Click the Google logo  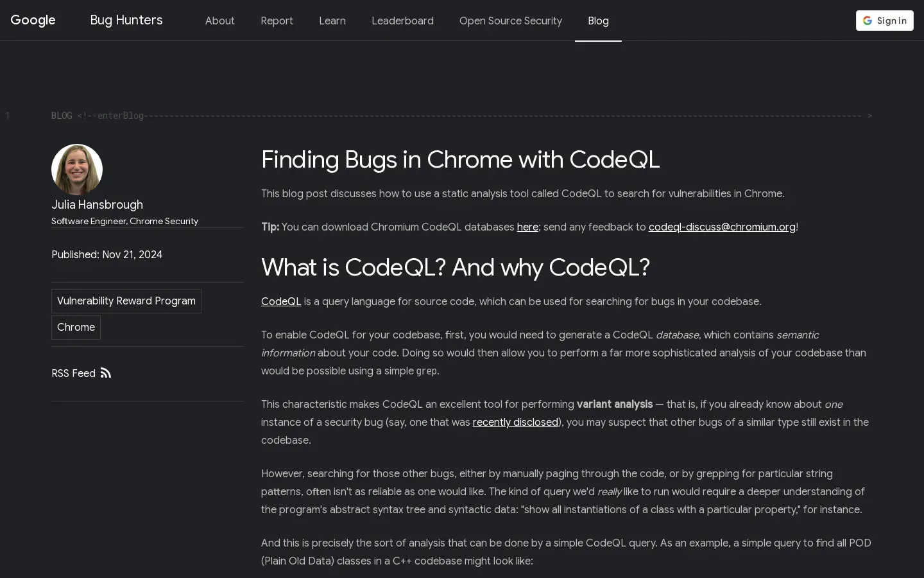point(33,21)
